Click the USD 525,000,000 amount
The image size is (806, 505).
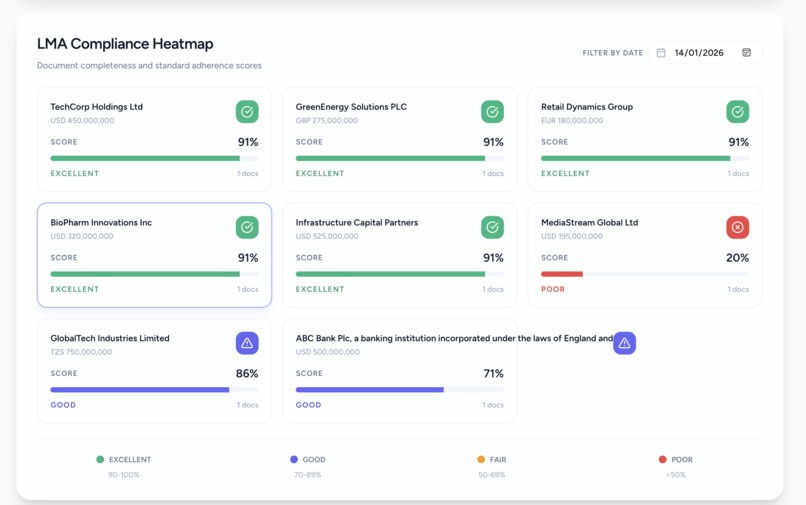point(327,236)
